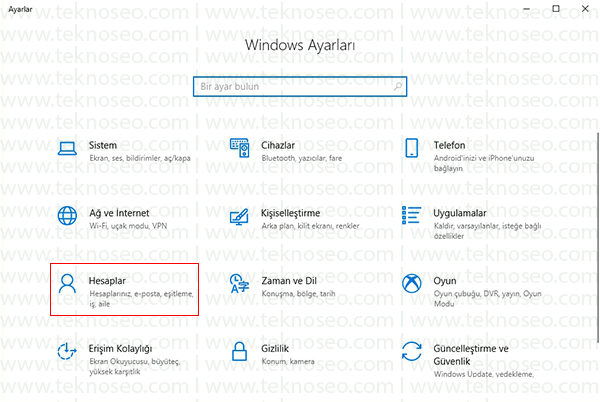Click 'Arka plan, kilit ekranı, renkler' text
The width and height of the screenshot is (600, 402).
coord(310,226)
